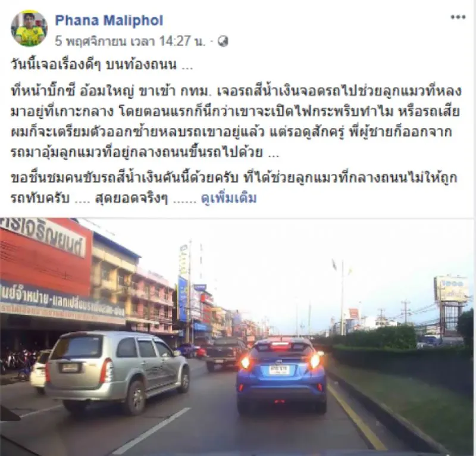Image resolution: width=476 pixels, height=456 pixels.
Task: Click the black pickup truck in photo
Action: (225, 354)
